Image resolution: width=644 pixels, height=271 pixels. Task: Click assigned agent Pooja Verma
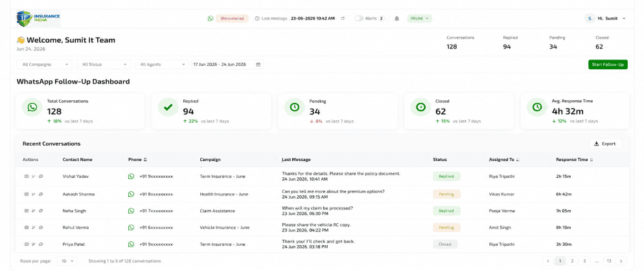point(501,211)
